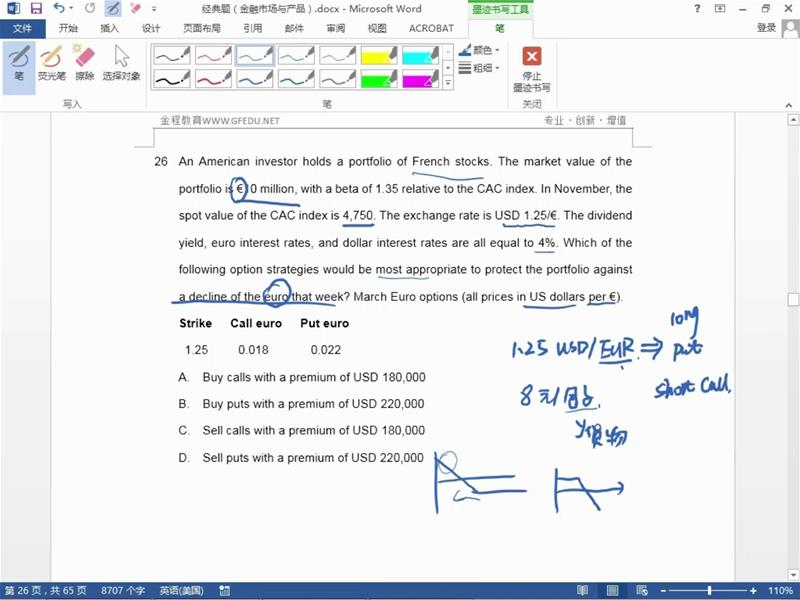Screen dimensions: 800x600
Task: Switch to the ACROBAT tab
Action: [431, 29]
